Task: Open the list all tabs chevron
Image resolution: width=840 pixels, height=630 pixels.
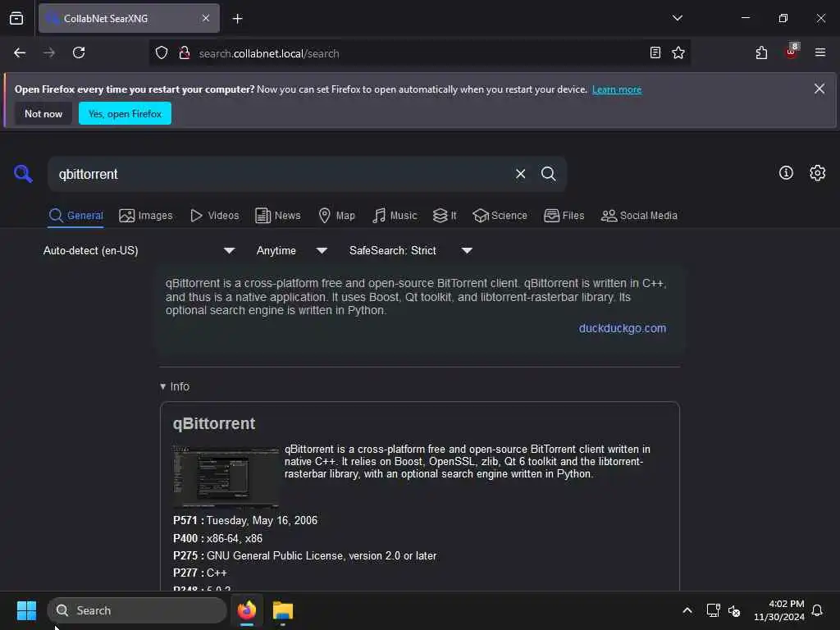Action: click(x=678, y=18)
